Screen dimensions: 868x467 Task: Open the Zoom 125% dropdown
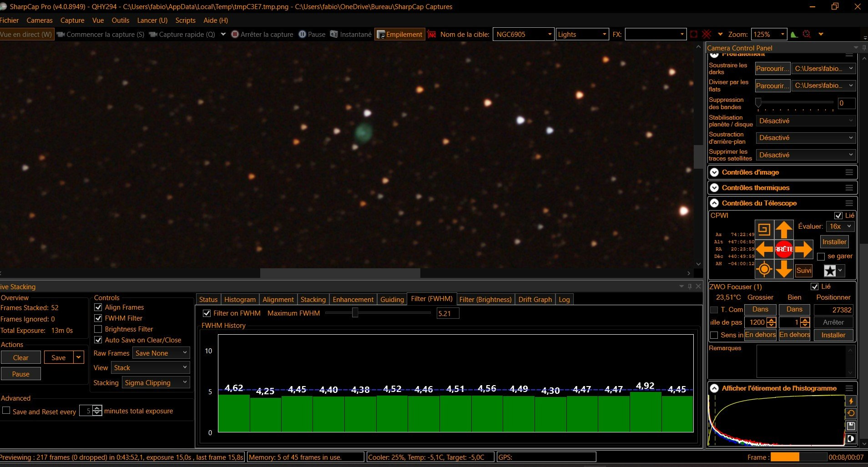point(769,35)
